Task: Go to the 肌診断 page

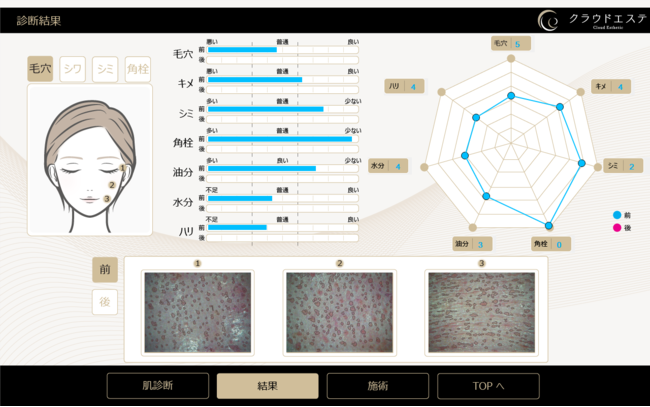Action: pyautogui.click(x=158, y=386)
